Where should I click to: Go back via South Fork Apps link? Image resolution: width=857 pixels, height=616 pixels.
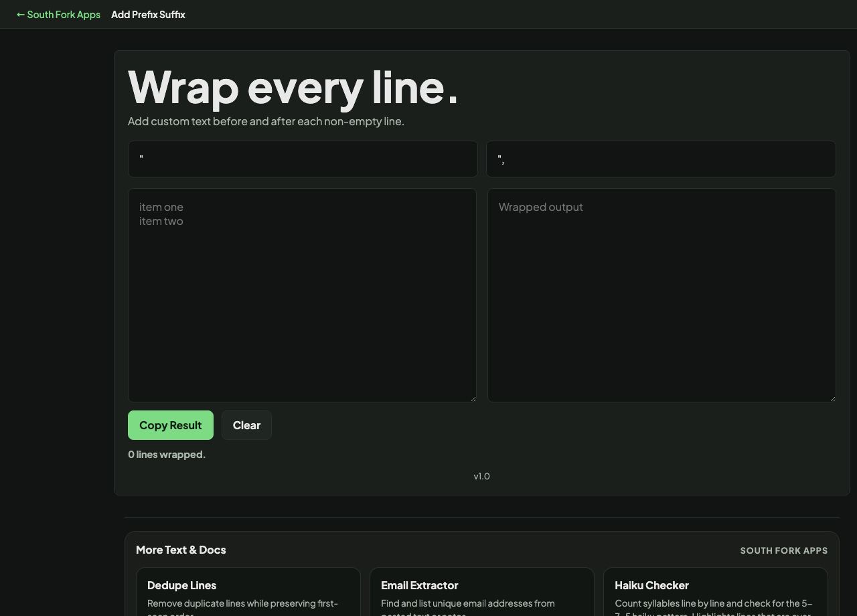click(58, 14)
